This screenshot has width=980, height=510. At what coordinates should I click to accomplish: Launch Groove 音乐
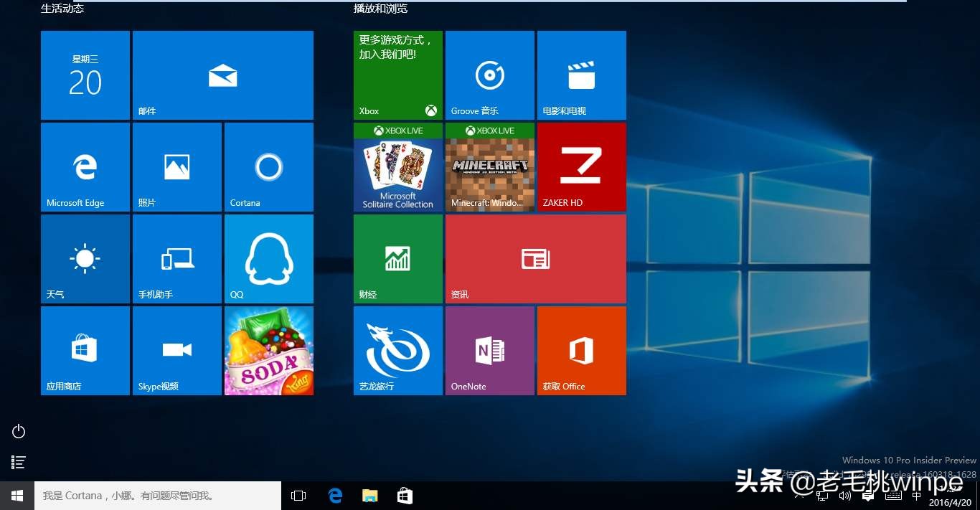489,75
